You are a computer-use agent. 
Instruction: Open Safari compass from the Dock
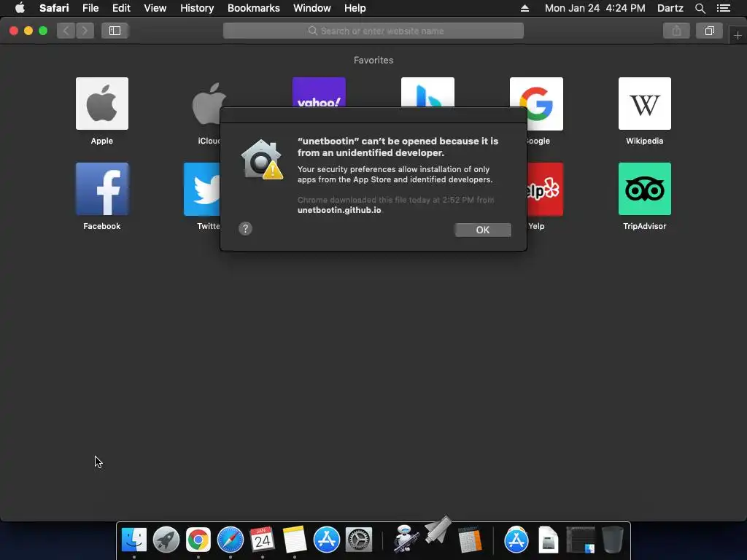pos(230,540)
